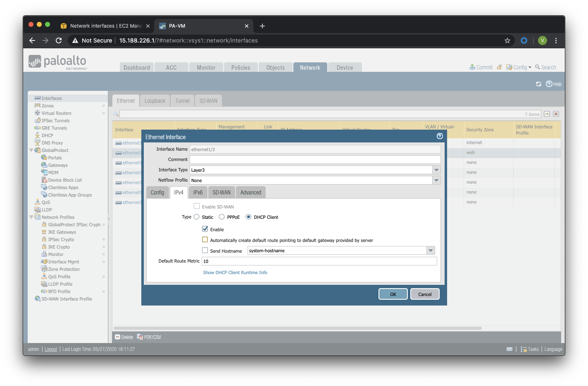588x386 pixels.
Task: Click the browser address bar URL
Action: point(188,40)
